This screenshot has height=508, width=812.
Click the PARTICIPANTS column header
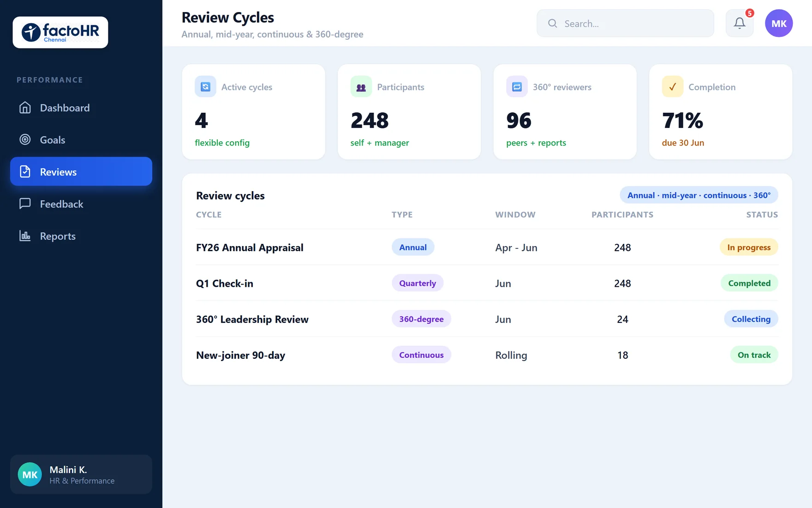click(622, 214)
